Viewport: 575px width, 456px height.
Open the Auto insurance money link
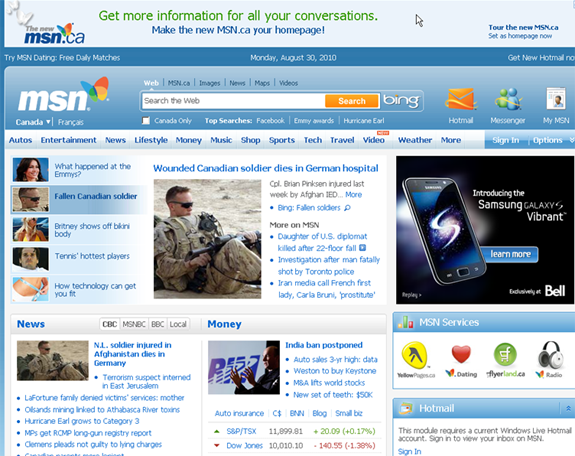point(239,413)
